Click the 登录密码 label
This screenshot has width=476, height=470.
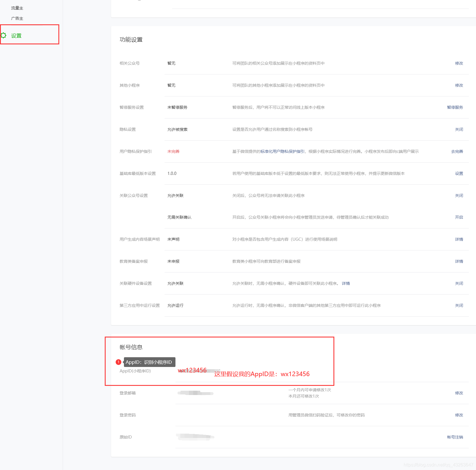[x=128, y=415]
